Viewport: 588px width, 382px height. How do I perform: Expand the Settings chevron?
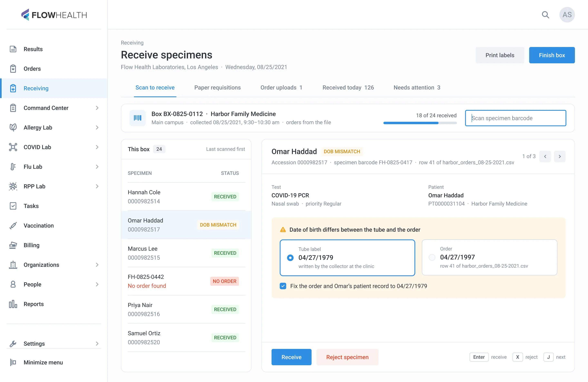point(97,343)
